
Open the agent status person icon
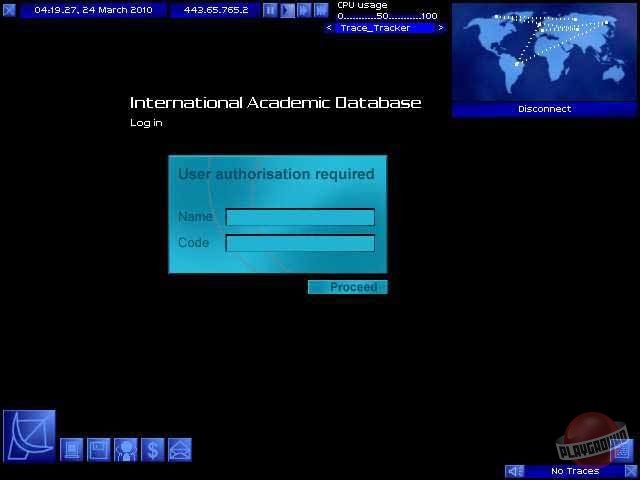coord(125,450)
